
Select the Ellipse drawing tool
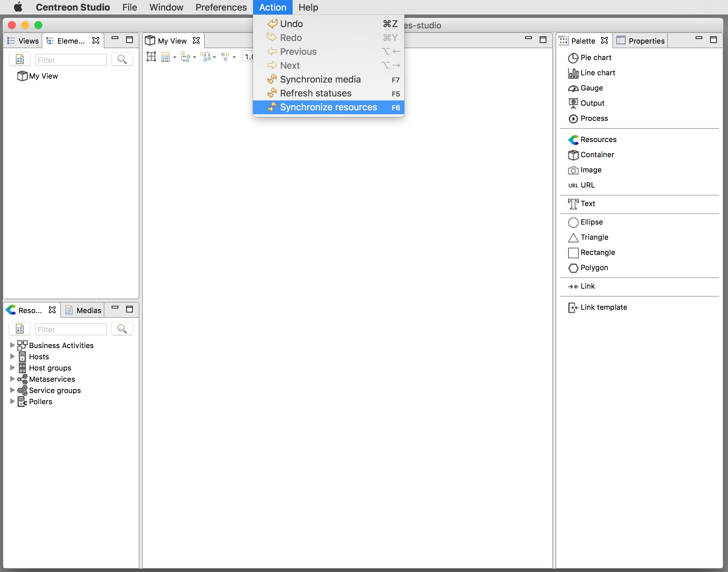point(591,222)
